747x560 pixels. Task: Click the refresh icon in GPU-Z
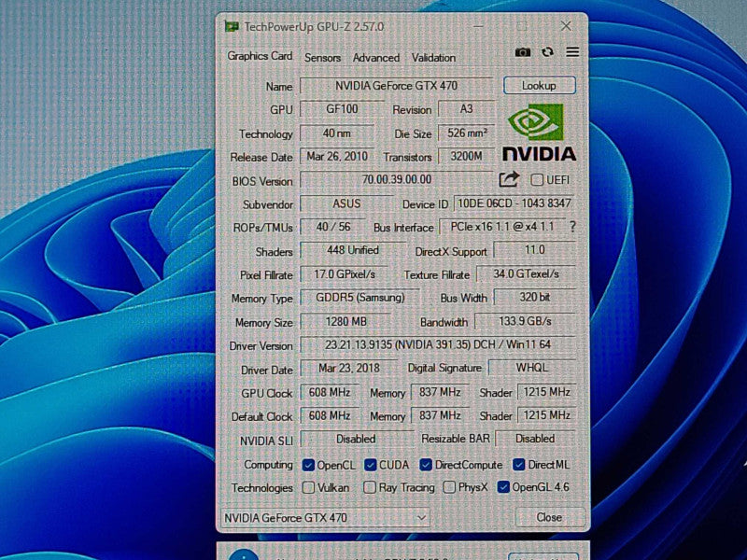coord(547,52)
